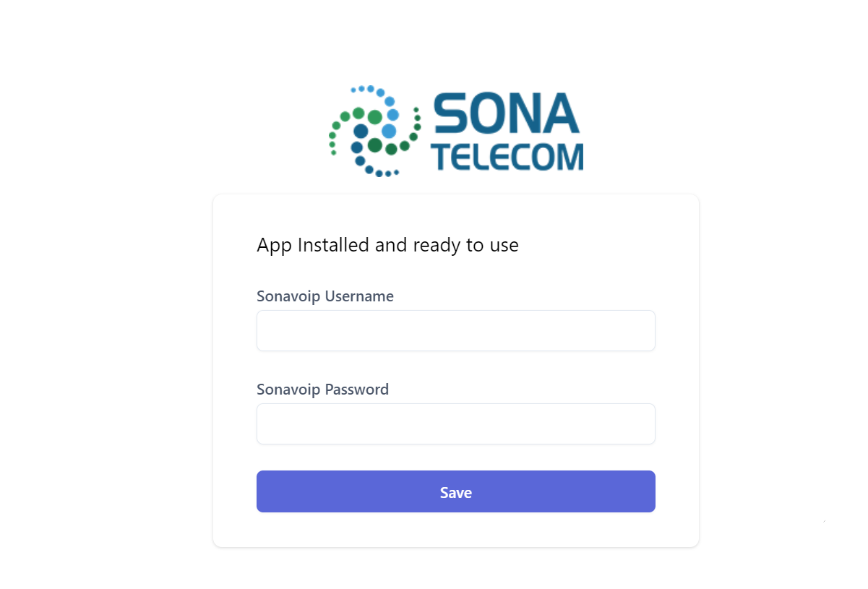The width and height of the screenshot is (868, 589).
Task: Place cursor in the password box
Action: [455, 424]
